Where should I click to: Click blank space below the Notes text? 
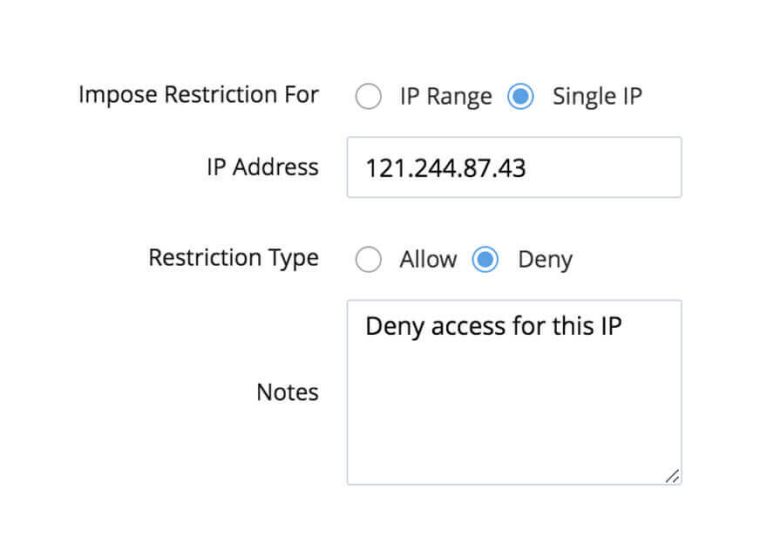point(514,420)
